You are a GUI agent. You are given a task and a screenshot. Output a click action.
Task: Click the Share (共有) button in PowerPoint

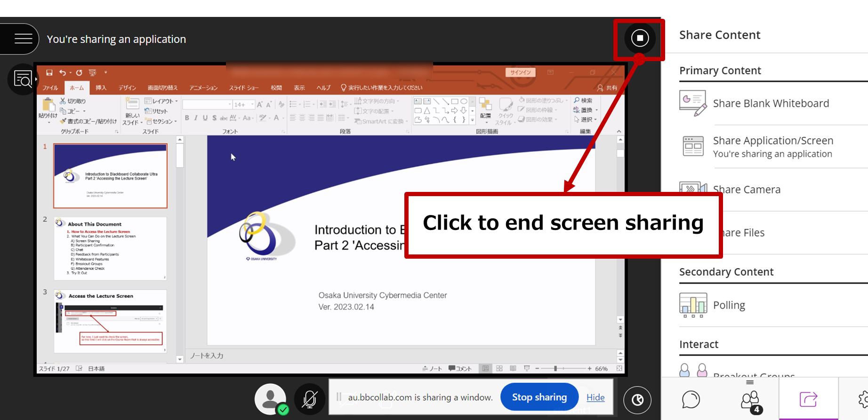click(607, 87)
